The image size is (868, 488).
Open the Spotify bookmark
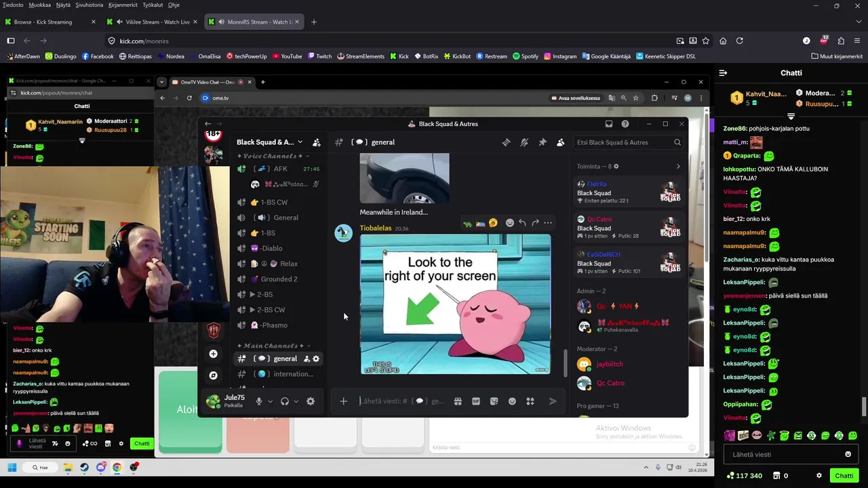(x=526, y=56)
